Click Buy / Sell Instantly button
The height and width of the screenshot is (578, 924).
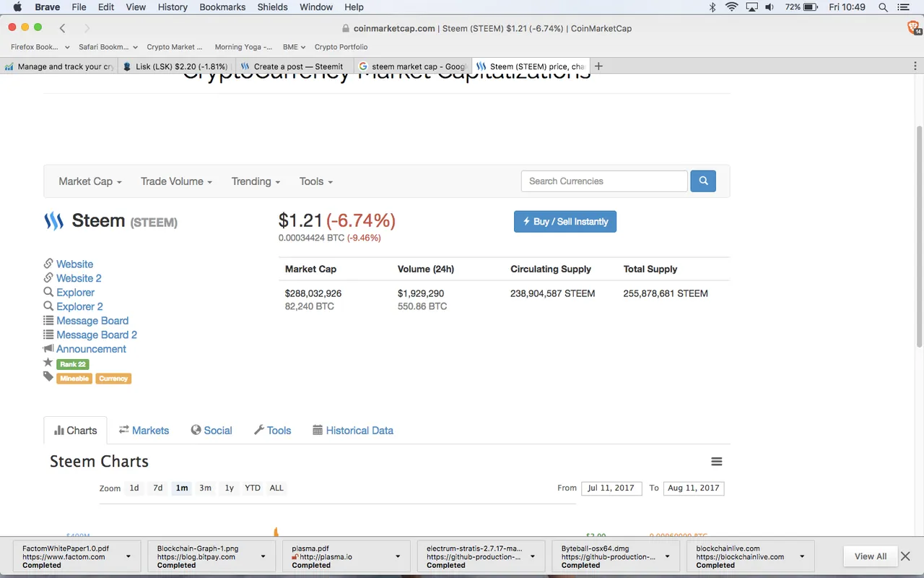click(565, 222)
